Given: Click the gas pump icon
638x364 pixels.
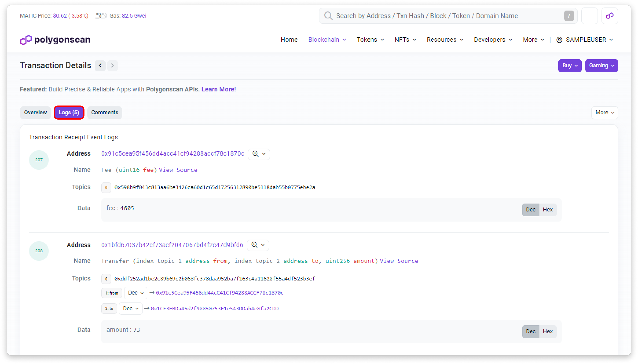Looking at the screenshot, I should coord(101,16).
